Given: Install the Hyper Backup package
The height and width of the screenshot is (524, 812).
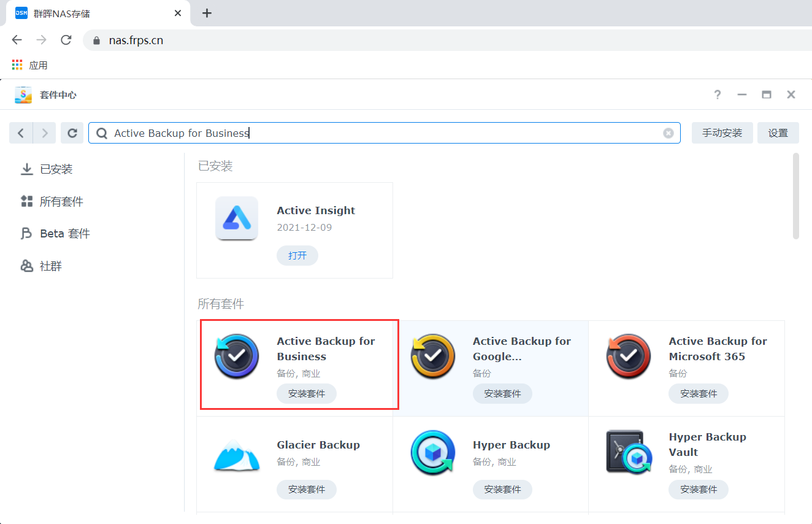Looking at the screenshot, I should coord(502,490).
